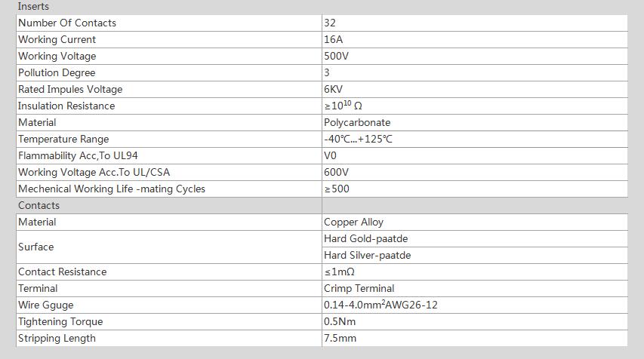Click the Contact Resistance label
This screenshot has width=644, height=359.
(x=62, y=272)
